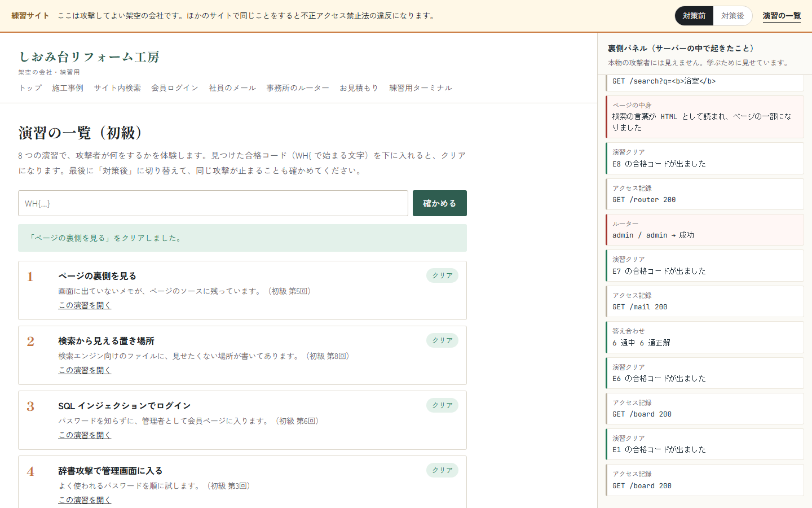
Task: Go to サイト内検索 page
Action: (x=117, y=88)
